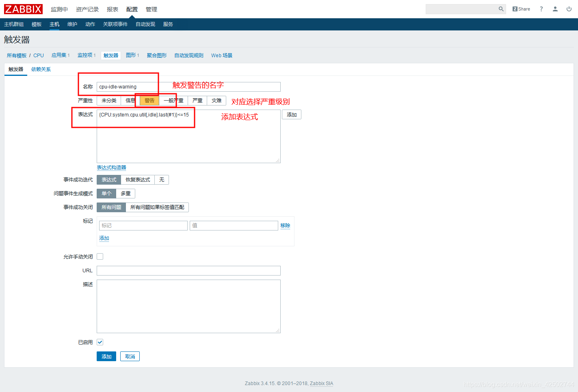
Task: Select severity 严重
Action: click(x=197, y=101)
